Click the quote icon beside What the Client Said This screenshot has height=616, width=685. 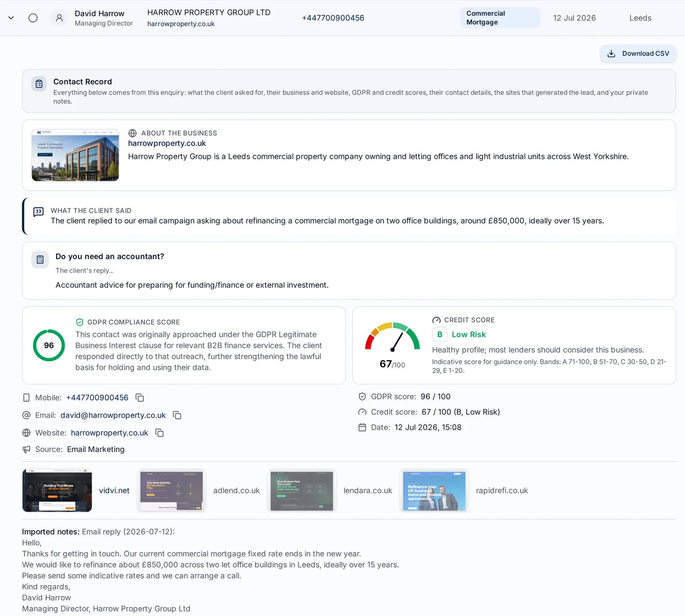tap(39, 212)
